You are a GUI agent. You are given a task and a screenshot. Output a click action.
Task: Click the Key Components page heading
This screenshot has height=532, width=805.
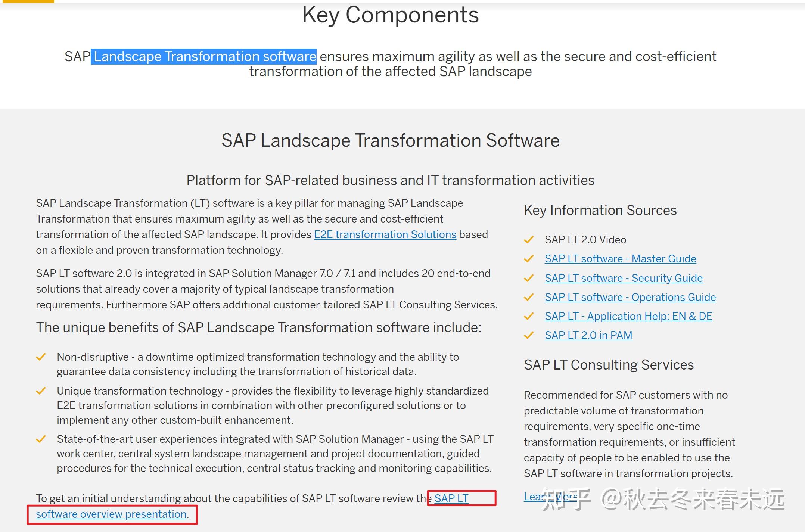[x=391, y=15]
